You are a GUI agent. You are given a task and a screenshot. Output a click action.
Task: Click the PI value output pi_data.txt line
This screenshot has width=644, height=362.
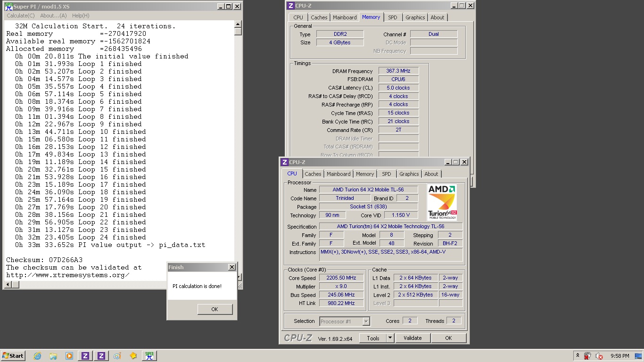tap(110, 245)
